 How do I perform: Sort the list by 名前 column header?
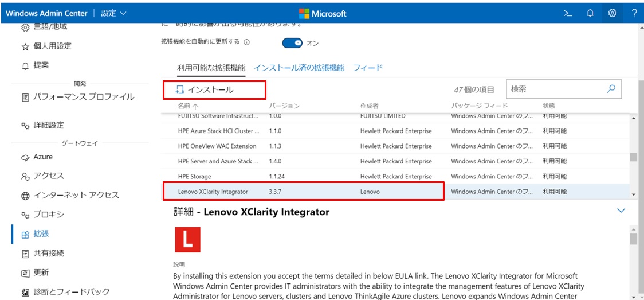[x=188, y=106]
